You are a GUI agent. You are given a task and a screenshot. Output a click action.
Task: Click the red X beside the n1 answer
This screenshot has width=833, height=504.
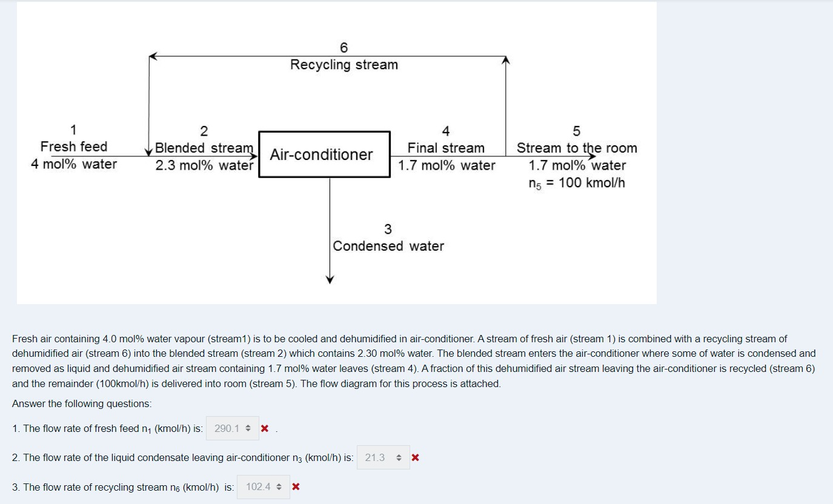coord(264,428)
